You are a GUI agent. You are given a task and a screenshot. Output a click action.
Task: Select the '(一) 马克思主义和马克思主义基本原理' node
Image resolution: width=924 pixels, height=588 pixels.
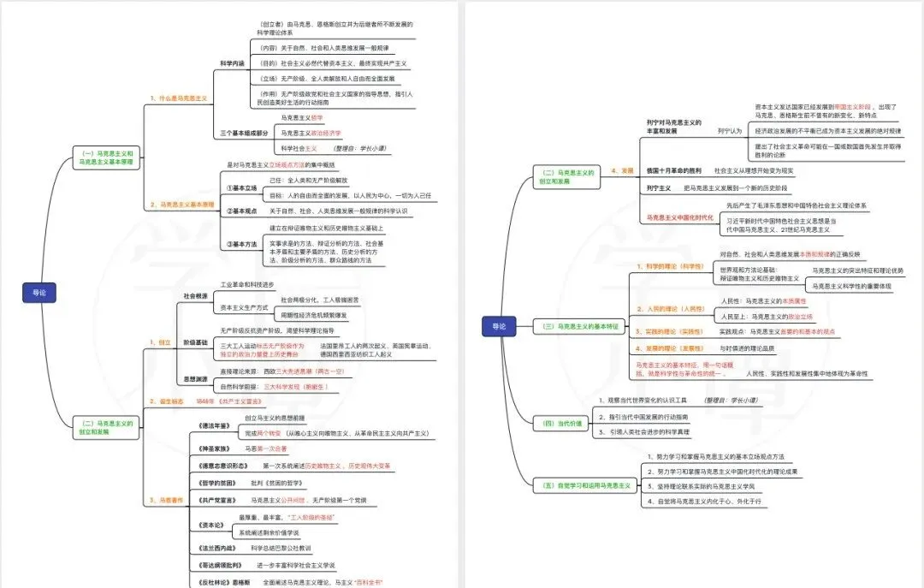pyautogui.click(x=106, y=157)
